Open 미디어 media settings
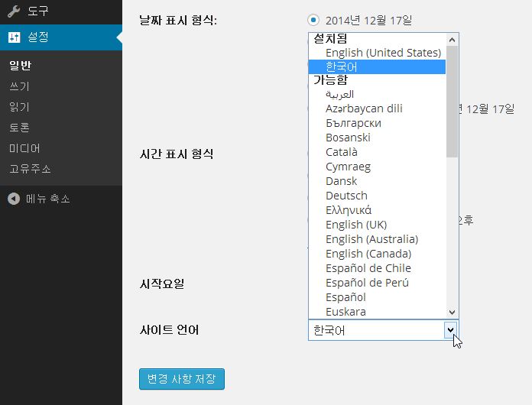 click(24, 148)
